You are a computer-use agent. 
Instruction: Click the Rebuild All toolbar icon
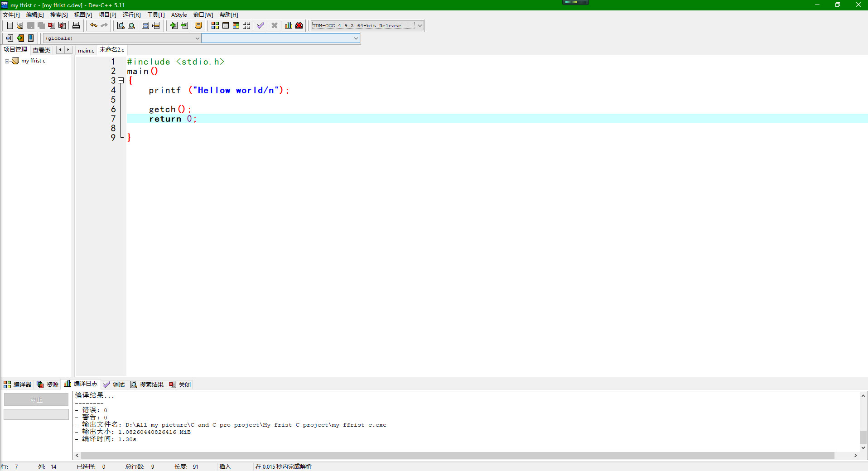tap(246, 25)
